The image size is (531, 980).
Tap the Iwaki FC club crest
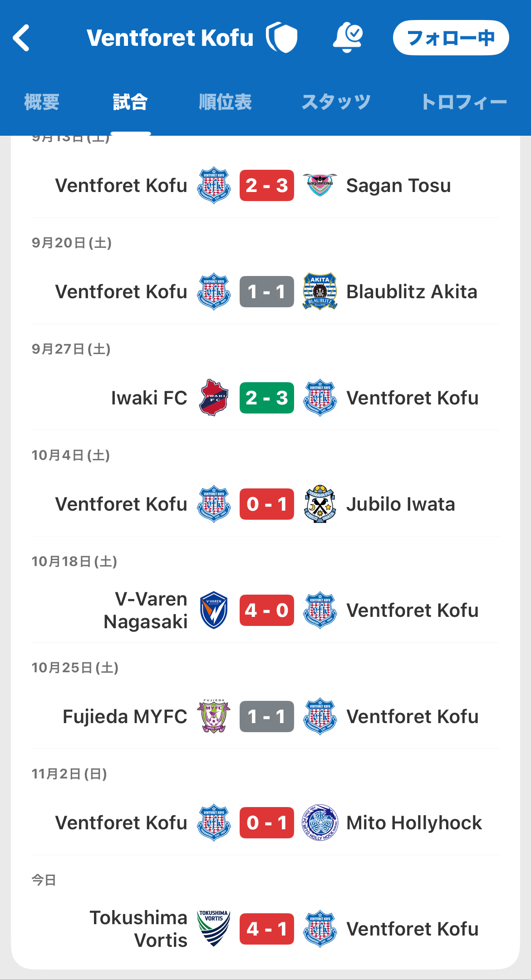point(214,398)
